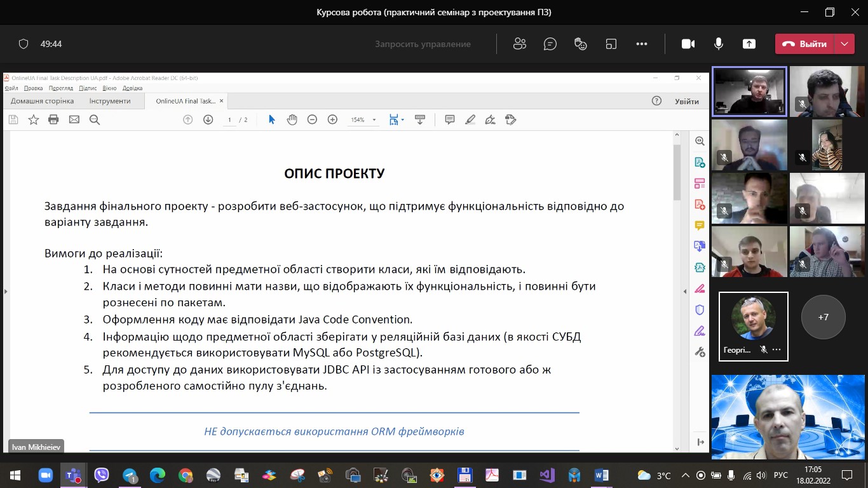
Task: Open the reactions and raise hand menu
Action: point(580,44)
